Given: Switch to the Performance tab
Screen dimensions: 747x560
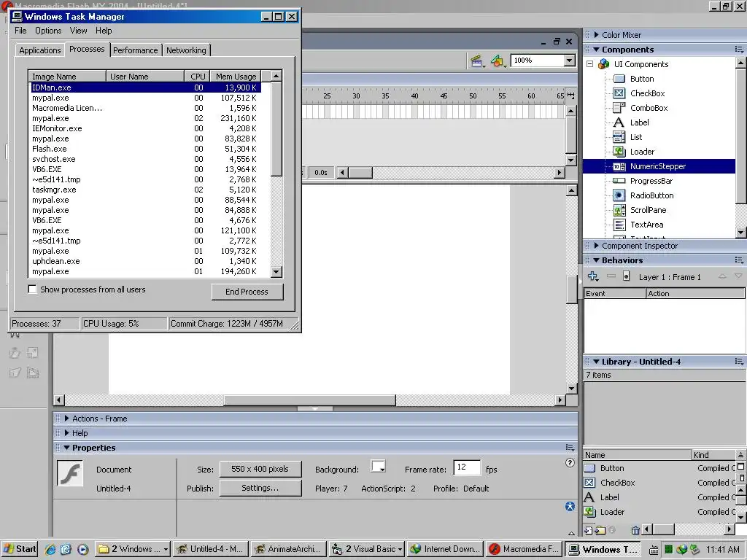Looking at the screenshot, I should tap(135, 50).
